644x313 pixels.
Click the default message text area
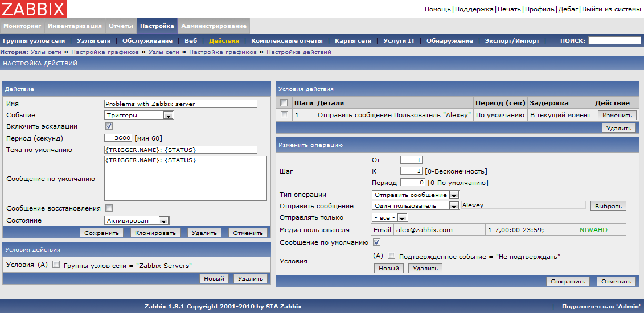pyautogui.click(x=186, y=179)
